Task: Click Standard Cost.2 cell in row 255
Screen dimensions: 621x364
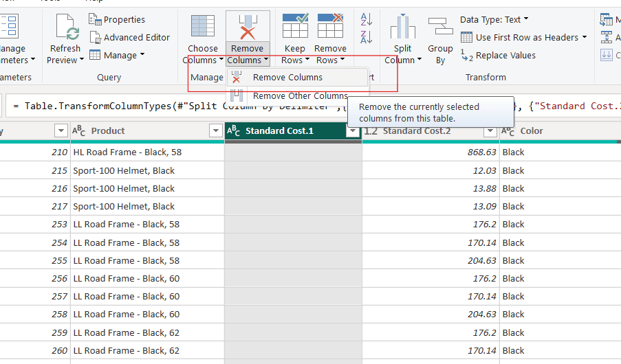Action: [x=431, y=261]
